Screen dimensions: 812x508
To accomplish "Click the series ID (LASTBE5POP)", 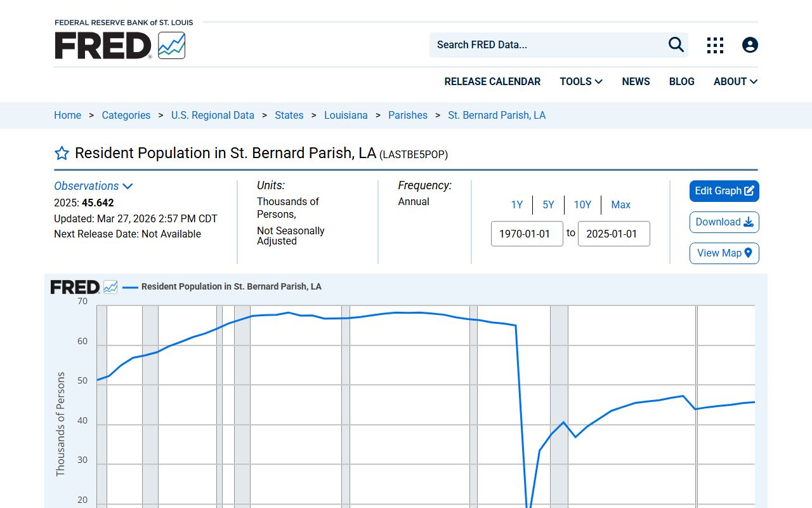I will click(414, 154).
